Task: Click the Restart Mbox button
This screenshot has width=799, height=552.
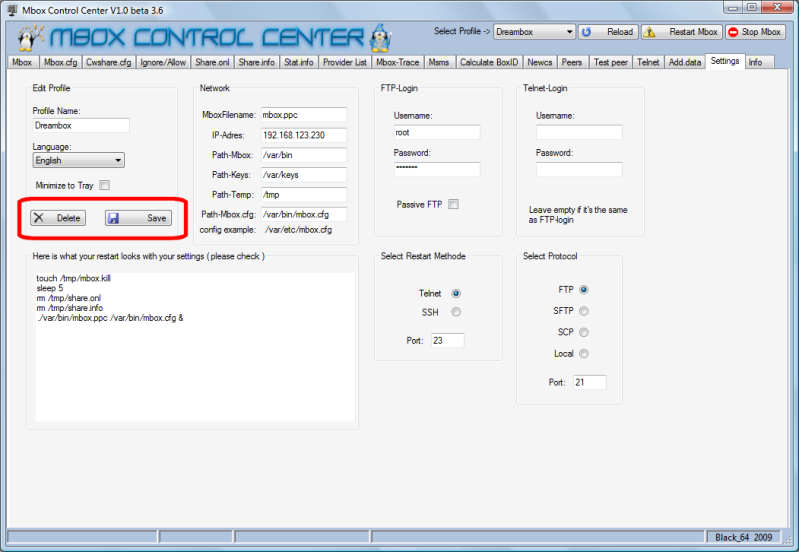Action: (x=682, y=32)
